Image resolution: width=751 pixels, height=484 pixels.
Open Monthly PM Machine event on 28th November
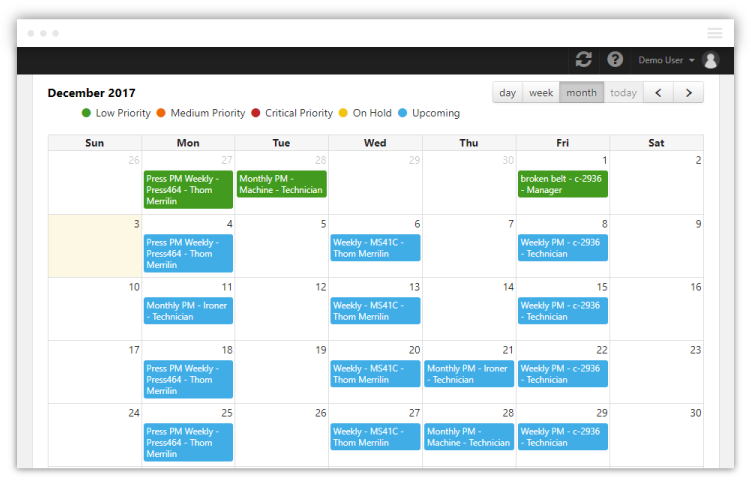click(282, 184)
